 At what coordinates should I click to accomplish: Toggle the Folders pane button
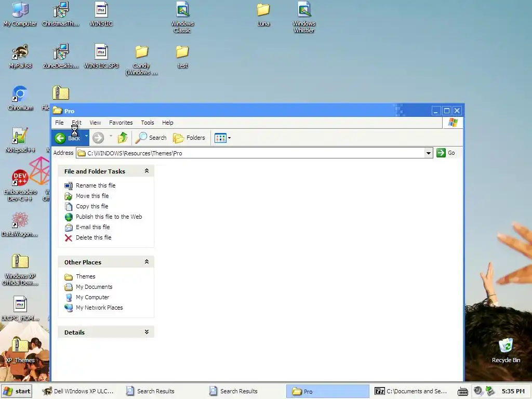(x=189, y=138)
